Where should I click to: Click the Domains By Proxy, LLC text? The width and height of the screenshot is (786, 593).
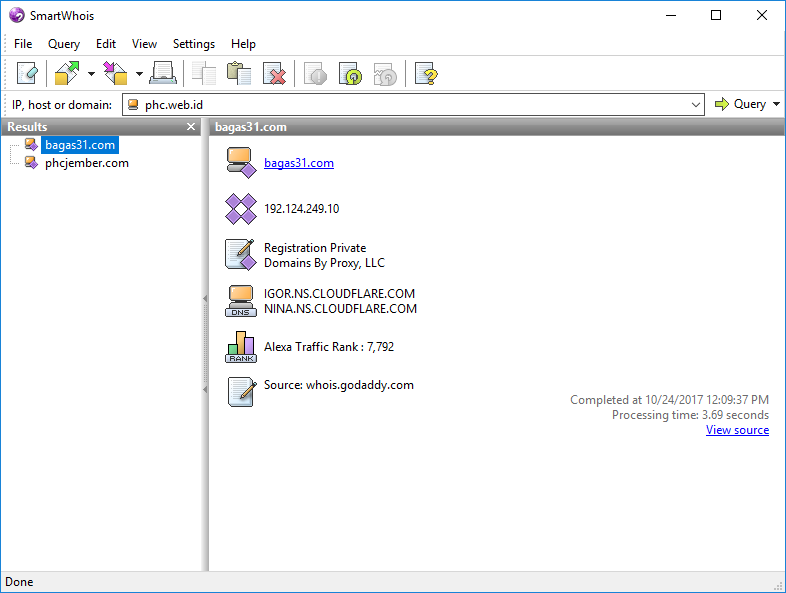click(x=324, y=263)
